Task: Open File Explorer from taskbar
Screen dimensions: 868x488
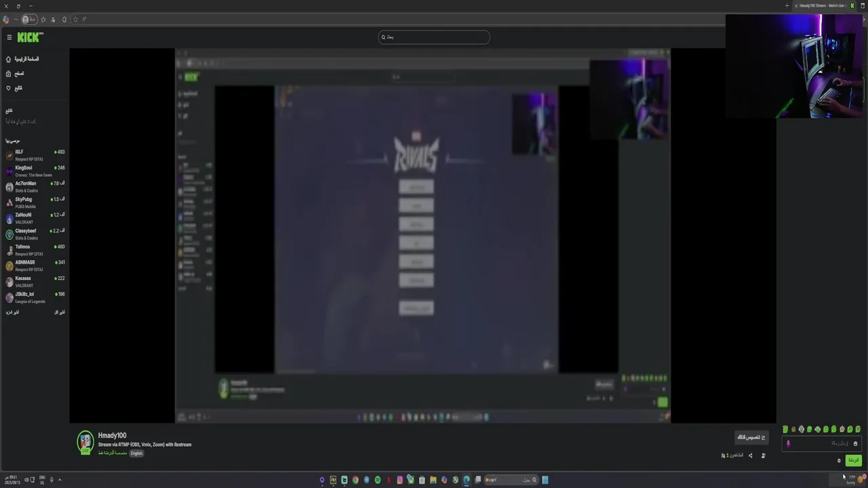Action: pyautogui.click(x=433, y=480)
